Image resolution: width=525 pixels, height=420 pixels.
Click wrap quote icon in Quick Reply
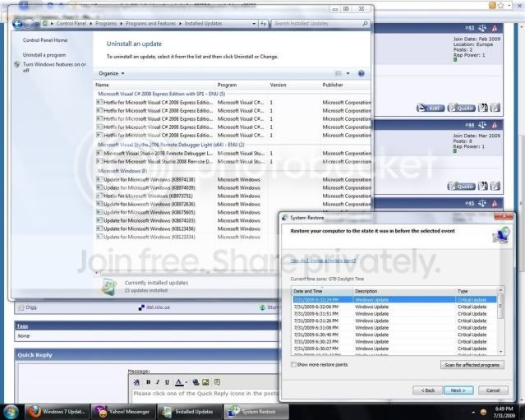(217, 382)
